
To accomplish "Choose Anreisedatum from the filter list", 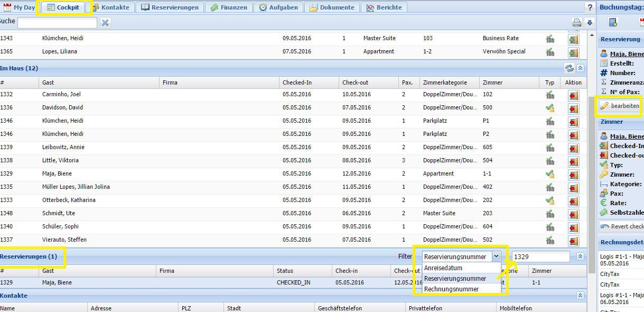I will [443, 268].
